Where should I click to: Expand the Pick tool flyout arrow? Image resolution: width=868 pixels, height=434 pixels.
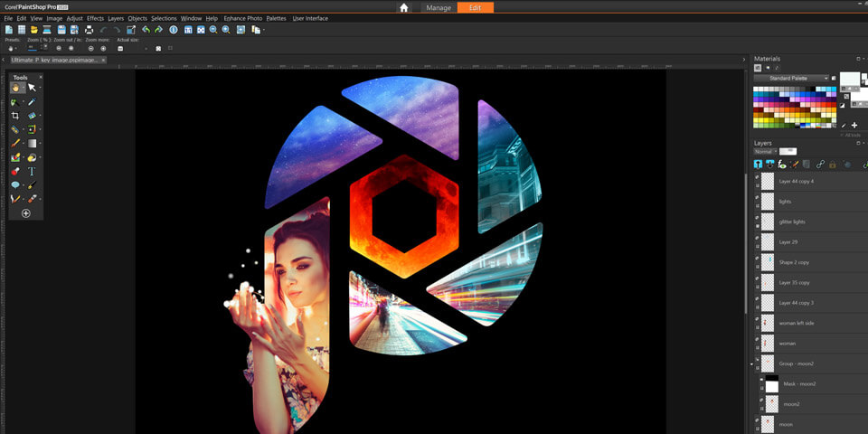[40, 88]
